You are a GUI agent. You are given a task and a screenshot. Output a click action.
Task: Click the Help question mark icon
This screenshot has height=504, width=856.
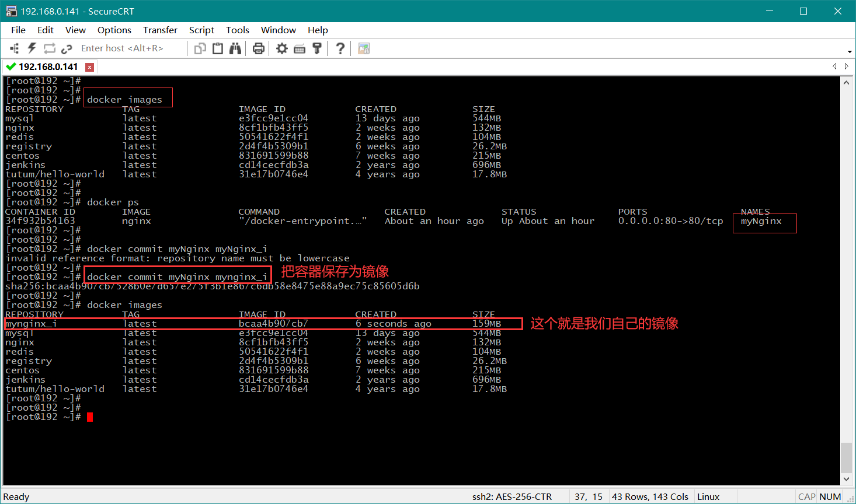click(340, 48)
